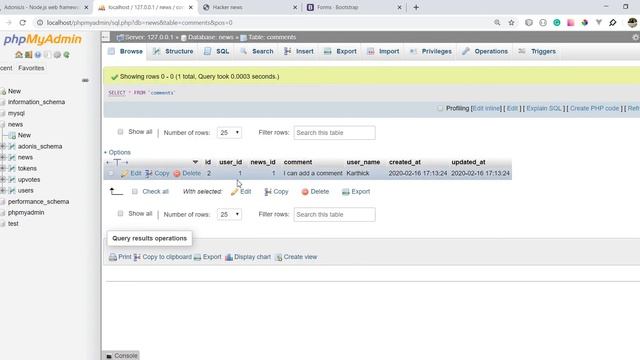Screen dimensions: 640x360
Task: Open the Privileges tab
Action: pos(431,51)
